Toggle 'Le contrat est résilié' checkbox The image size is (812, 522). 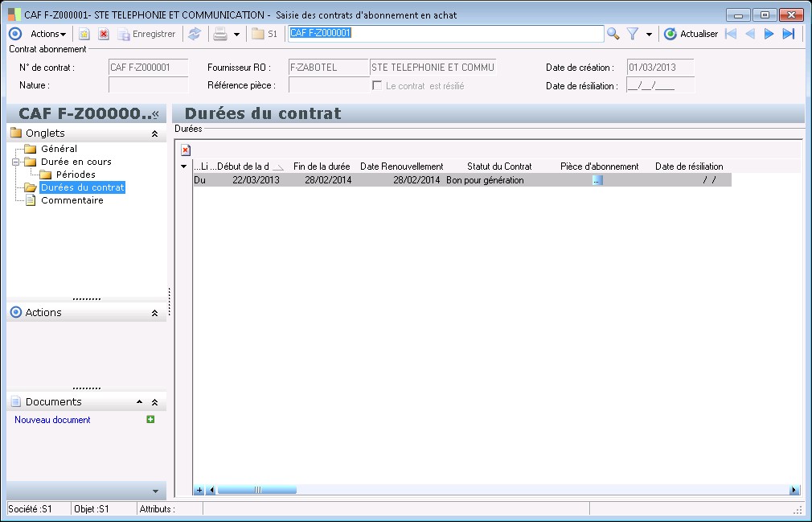(x=377, y=85)
